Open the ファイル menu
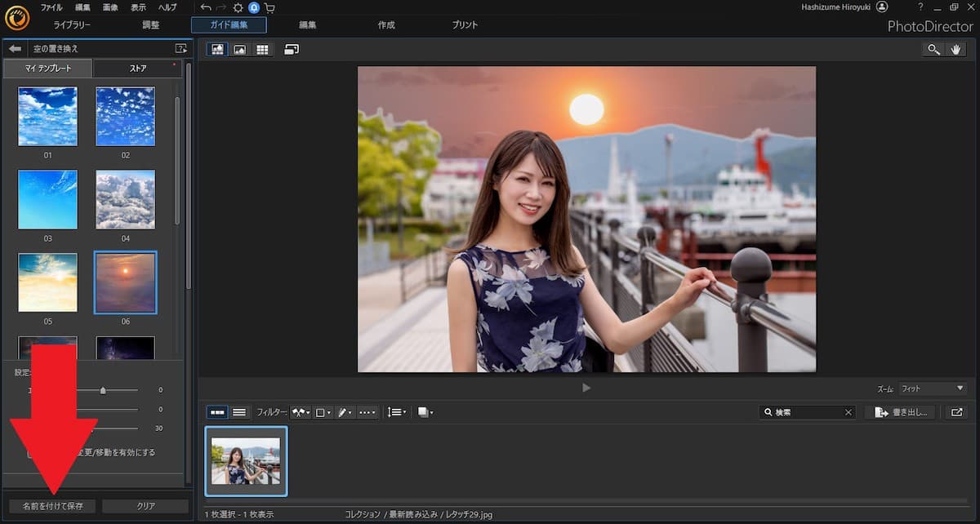This screenshot has width=980, height=524. point(51,7)
